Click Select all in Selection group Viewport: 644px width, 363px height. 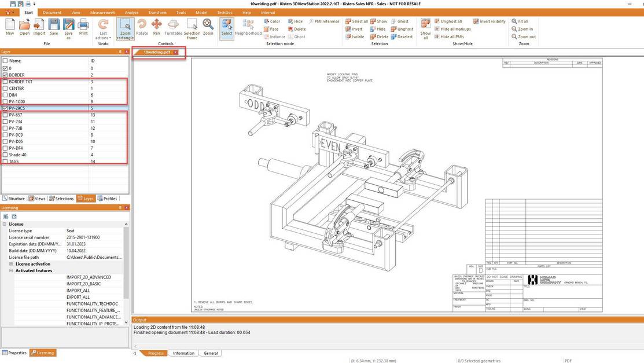tap(356, 21)
